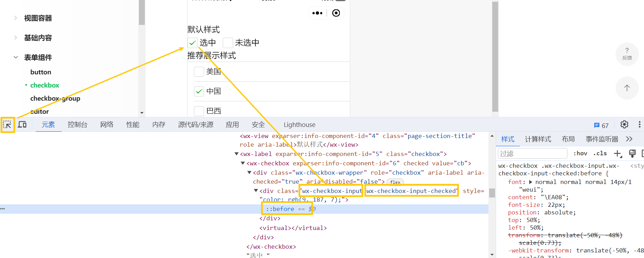644x258 pixels.
Task: Show more styles pane tabs chevron
Action: click(x=629, y=139)
